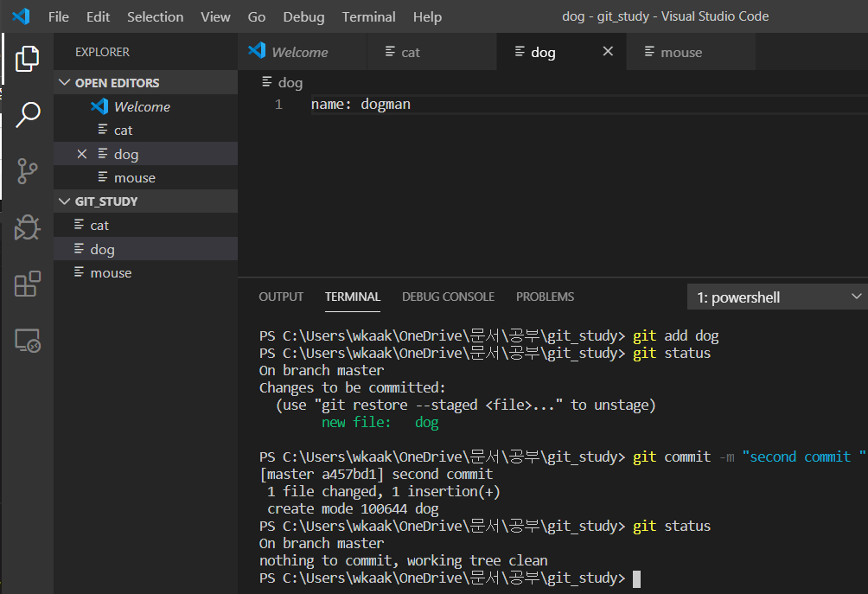868x594 pixels.
Task: Open the Explorer view in activity bar
Action: tap(27, 59)
